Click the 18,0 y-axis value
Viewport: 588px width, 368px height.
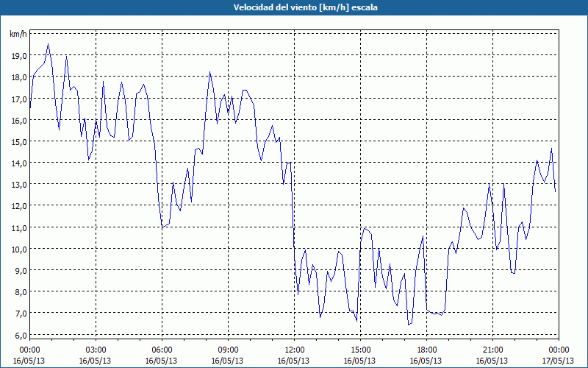(19, 77)
